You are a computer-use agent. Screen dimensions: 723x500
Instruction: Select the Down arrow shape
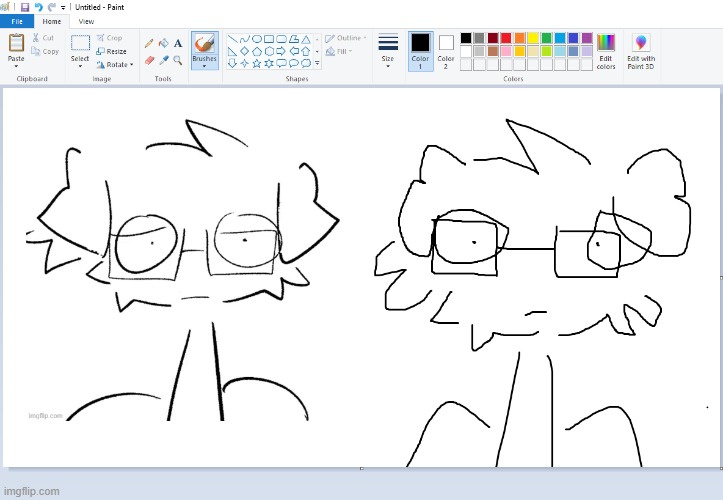[x=232, y=63]
